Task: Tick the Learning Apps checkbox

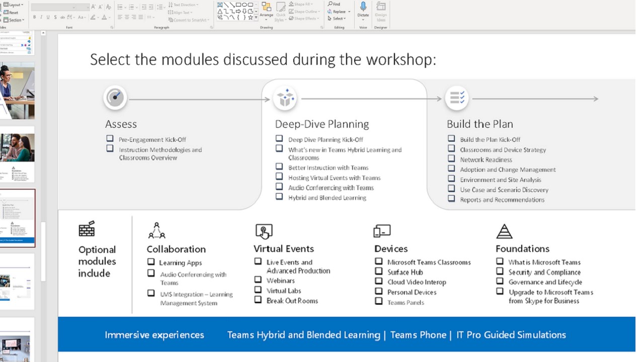Action: (x=151, y=261)
